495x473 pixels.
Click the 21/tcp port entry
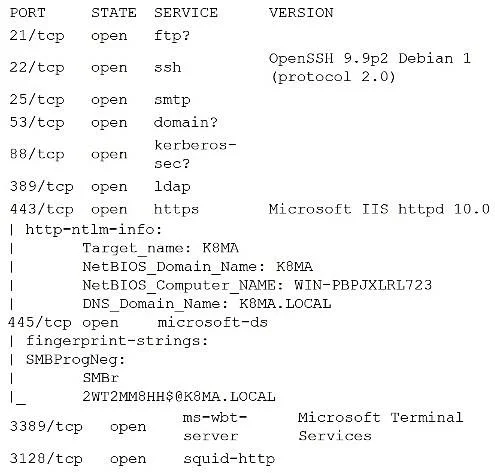pos(37,35)
